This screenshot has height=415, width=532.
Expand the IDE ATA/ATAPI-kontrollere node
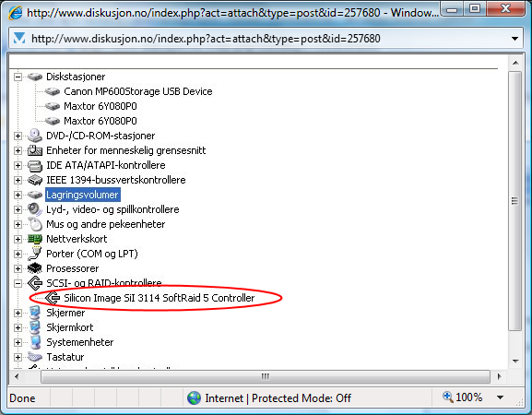tap(18, 166)
